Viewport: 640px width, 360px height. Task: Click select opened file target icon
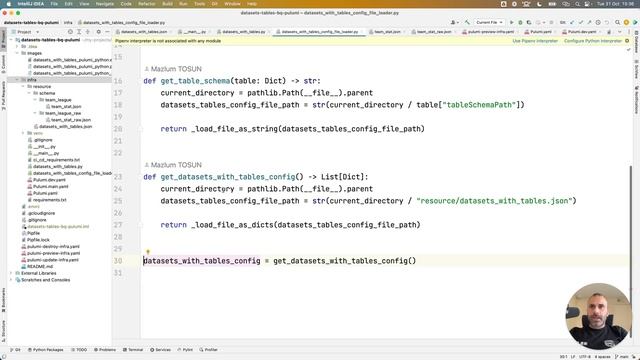(70, 32)
